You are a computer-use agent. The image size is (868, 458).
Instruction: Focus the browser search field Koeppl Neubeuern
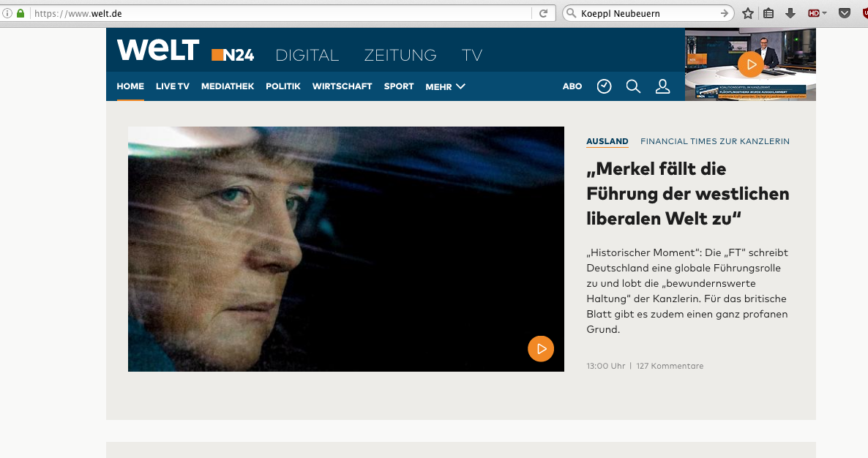[x=648, y=13]
